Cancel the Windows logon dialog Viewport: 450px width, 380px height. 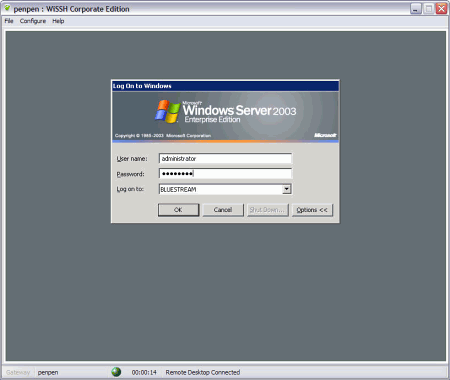click(223, 210)
